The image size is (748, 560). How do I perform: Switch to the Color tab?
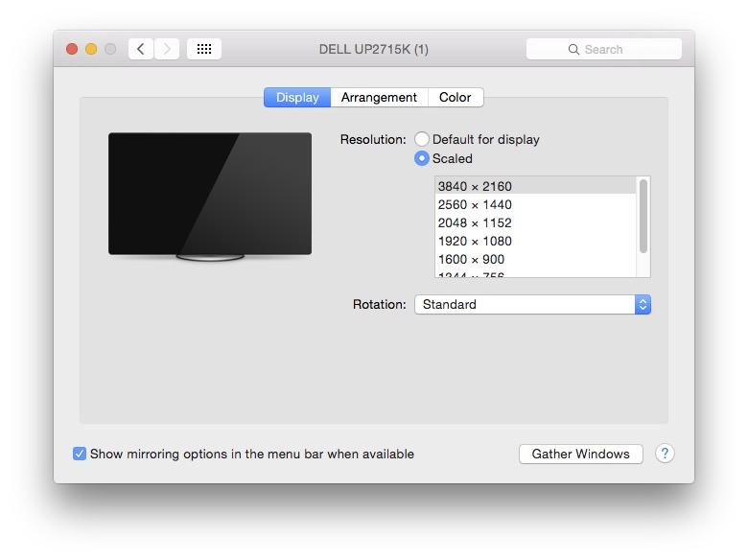pyautogui.click(x=456, y=97)
